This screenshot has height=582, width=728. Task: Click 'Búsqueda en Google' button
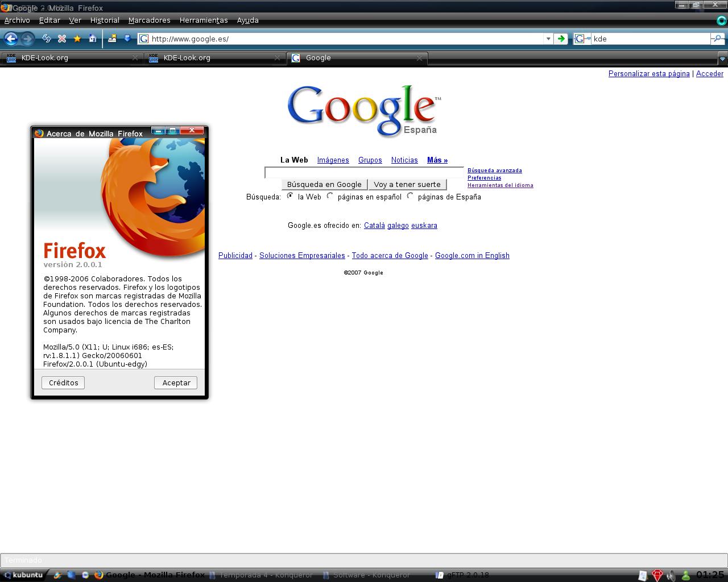tap(324, 184)
